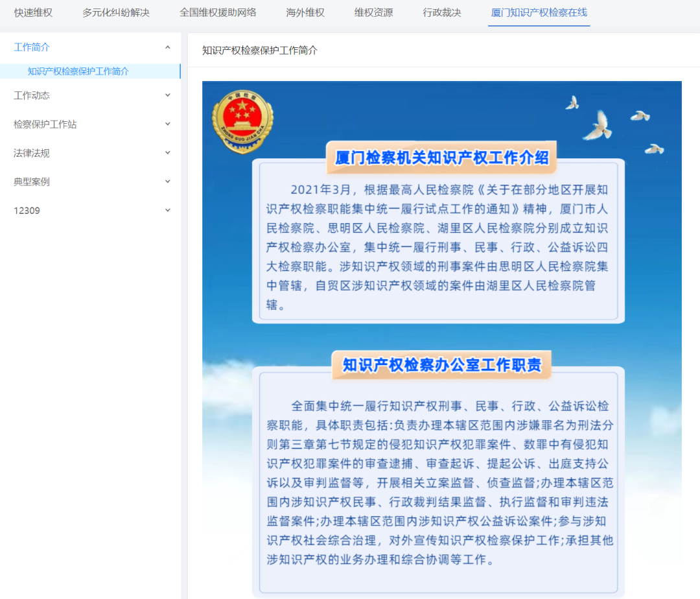The image size is (700, 599).
Task: Expand the 法律法规 chevron arrow
Action: tap(167, 152)
